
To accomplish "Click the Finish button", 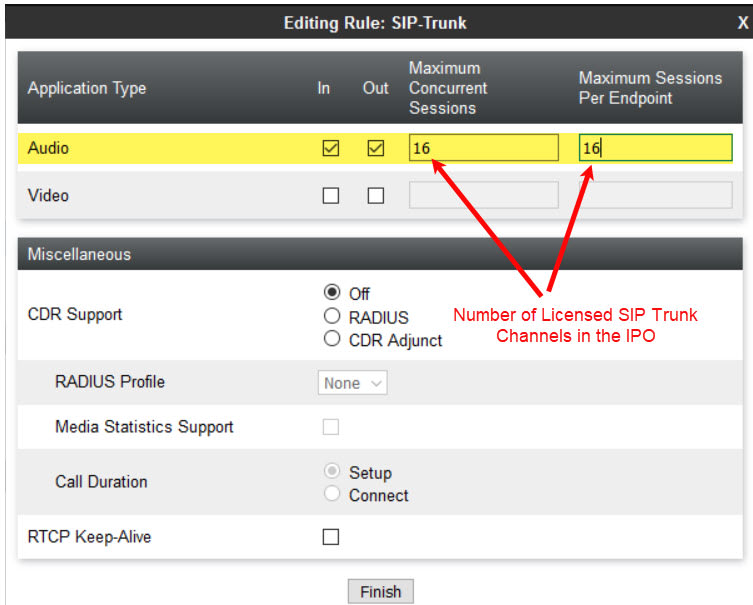I will [380, 592].
